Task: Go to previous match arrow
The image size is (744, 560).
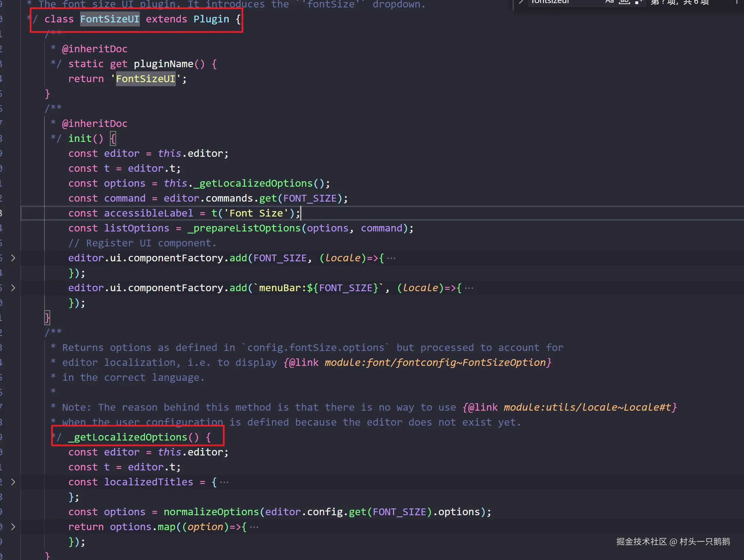Action: tap(737, 2)
